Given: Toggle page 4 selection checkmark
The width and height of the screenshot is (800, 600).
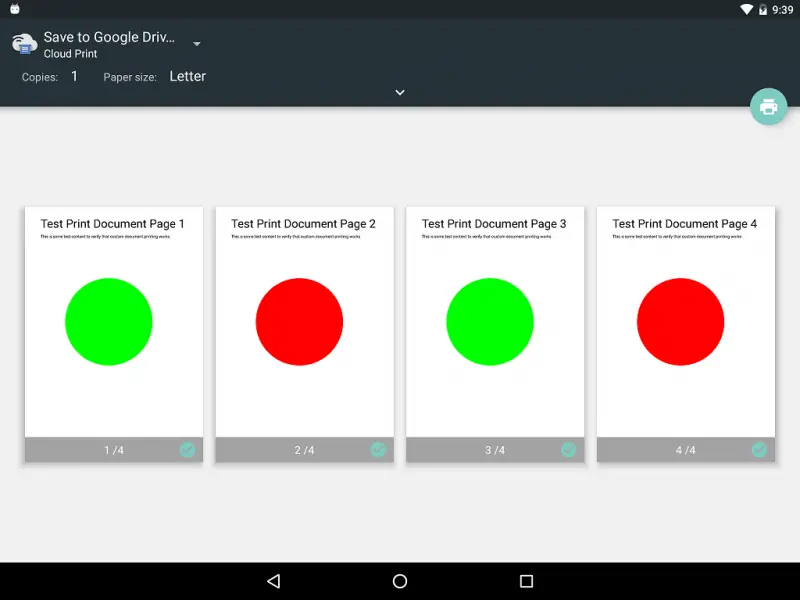Looking at the screenshot, I should 759,450.
